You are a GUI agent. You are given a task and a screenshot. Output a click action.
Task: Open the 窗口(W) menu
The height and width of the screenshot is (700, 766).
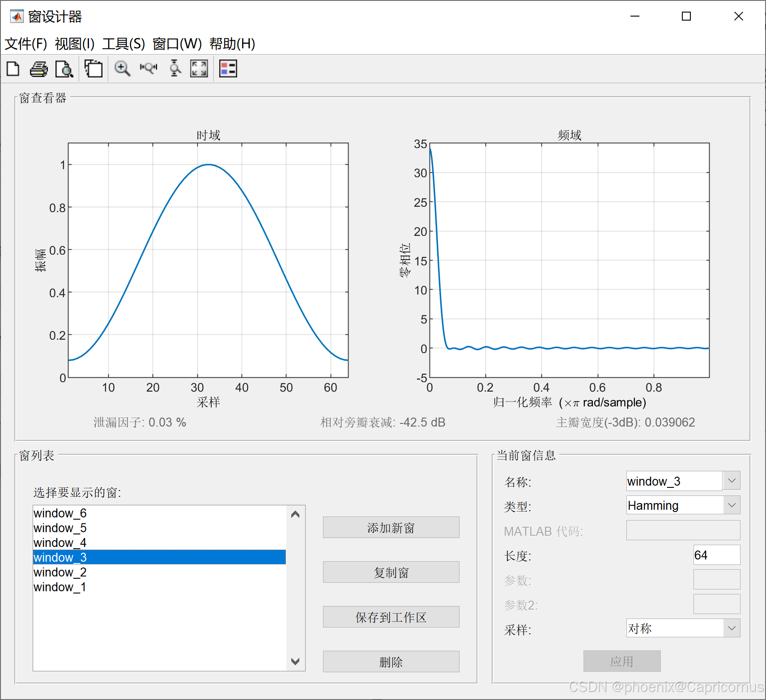pyautogui.click(x=177, y=44)
